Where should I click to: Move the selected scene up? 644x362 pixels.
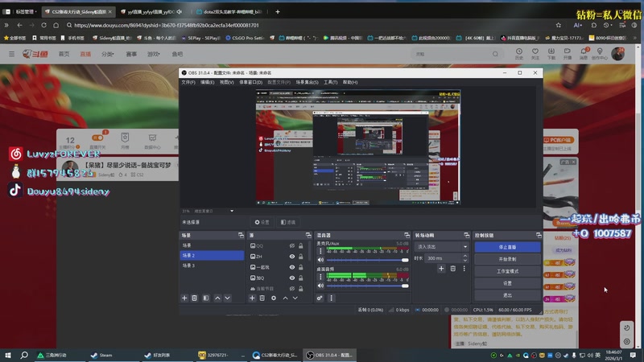pyautogui.click(x=217, y=298)
